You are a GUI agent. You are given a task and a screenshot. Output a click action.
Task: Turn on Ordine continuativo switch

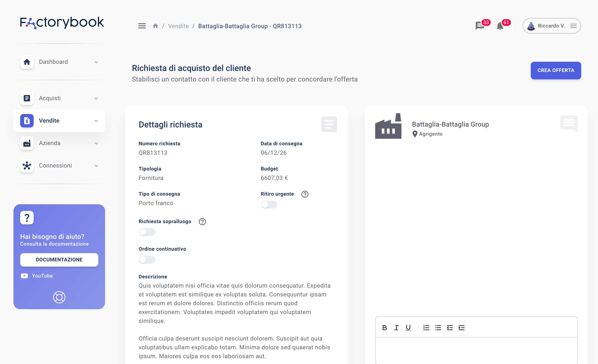click(147, 260)
